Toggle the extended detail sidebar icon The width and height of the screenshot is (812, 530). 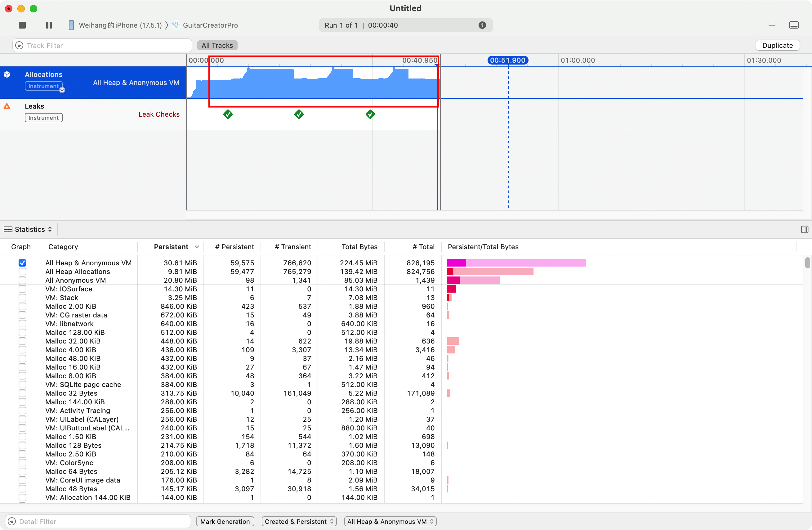[x=805, y=229]
